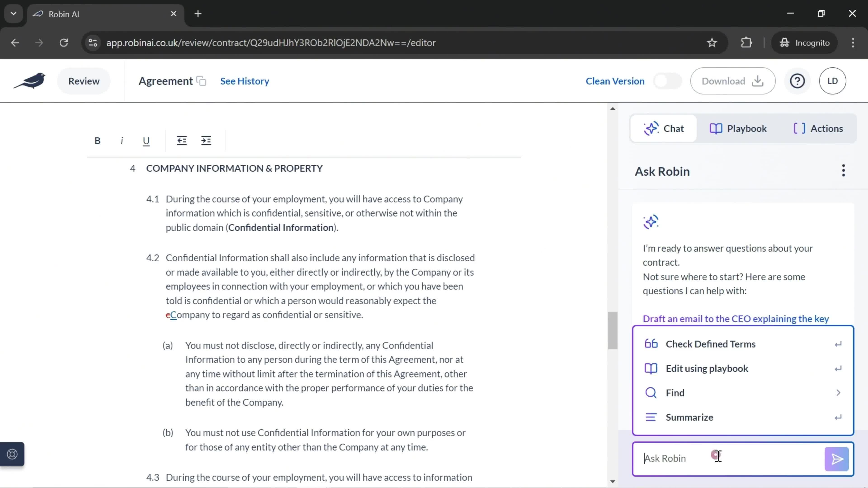The image size is (868, 488).
Task: Toggle Bold formatting in editor toolbar
Action: coord(97,141)
